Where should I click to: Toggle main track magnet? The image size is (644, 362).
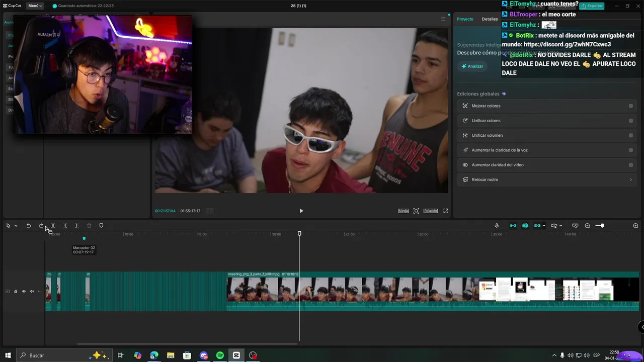pyautogui.click(x=513, y=226)
